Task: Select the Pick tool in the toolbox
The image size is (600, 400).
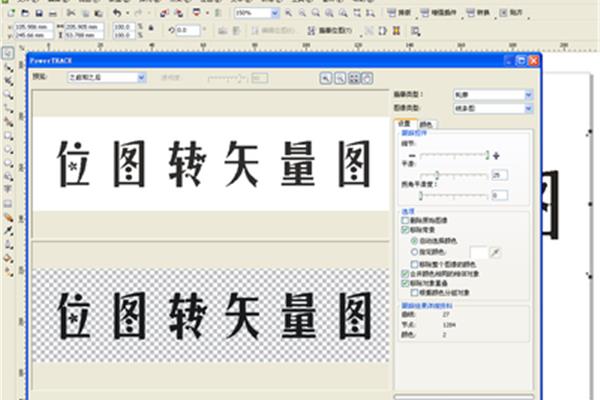Action: (8, 53)
